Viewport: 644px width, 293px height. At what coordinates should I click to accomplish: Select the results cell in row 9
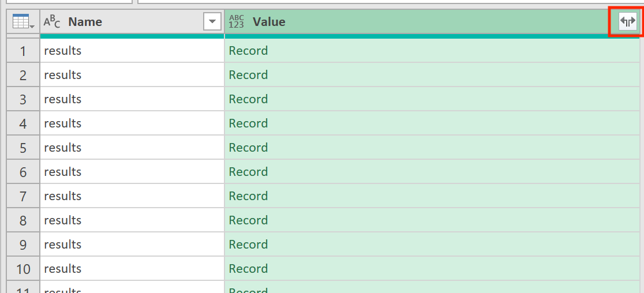pyautogui.click(x=132, y=245)
